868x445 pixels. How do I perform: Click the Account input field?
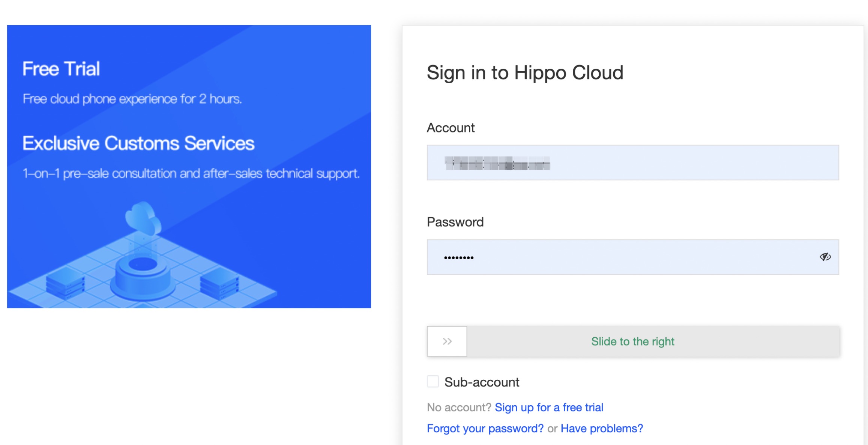point(633,162)
